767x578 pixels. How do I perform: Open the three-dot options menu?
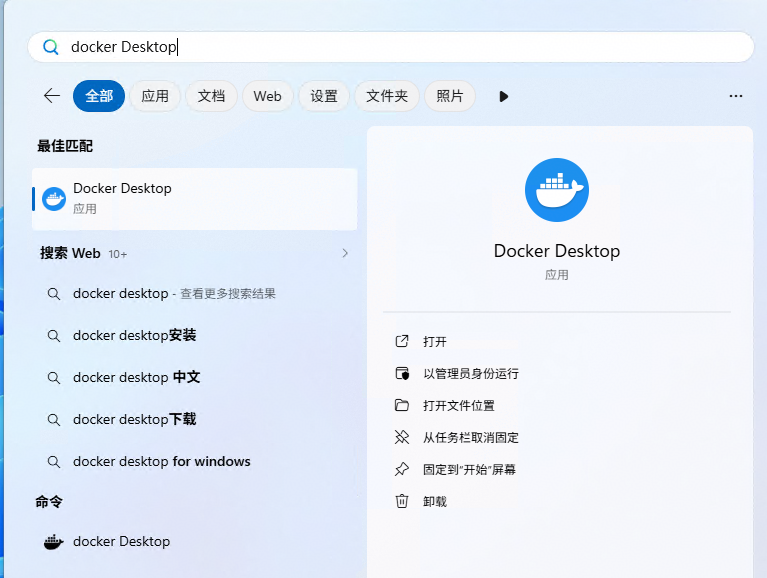[x=736, y=96]
